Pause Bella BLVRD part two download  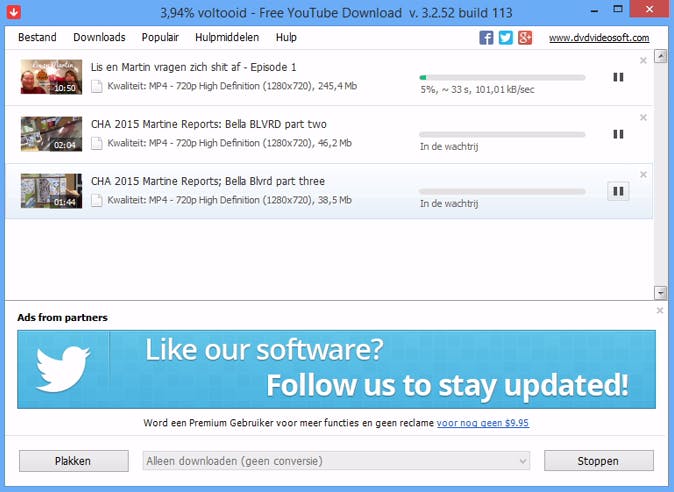click(618, 134)
